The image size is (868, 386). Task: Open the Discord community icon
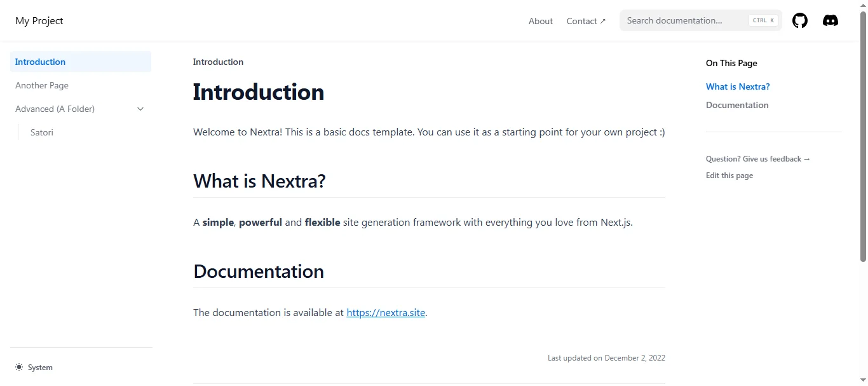click(830, 20)
